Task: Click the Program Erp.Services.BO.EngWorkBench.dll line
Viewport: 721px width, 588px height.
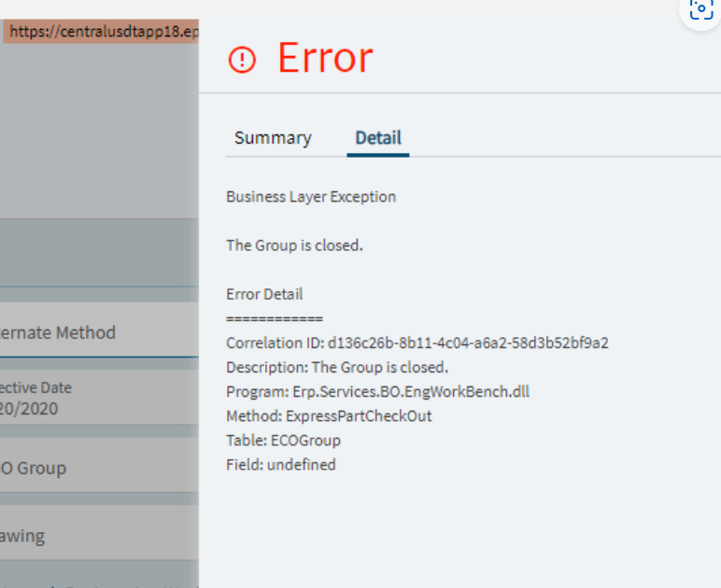Action: [377, 391]
